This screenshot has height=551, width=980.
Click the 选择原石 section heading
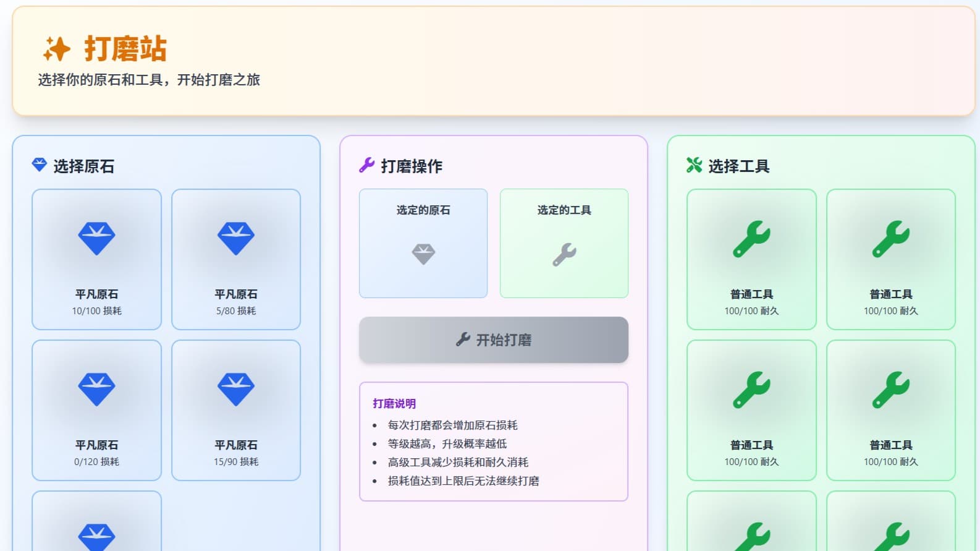point(84,166)
